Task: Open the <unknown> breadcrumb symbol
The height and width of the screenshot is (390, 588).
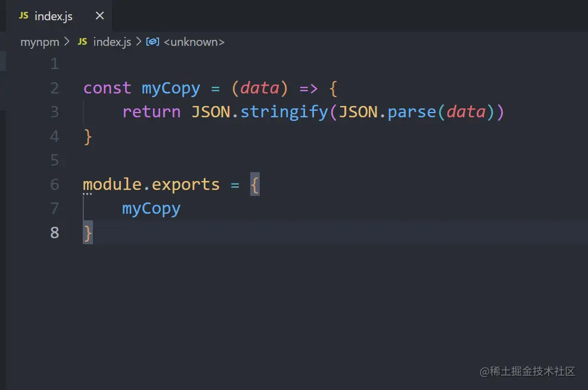Action: pyautogui.click(x=194, y=42)
